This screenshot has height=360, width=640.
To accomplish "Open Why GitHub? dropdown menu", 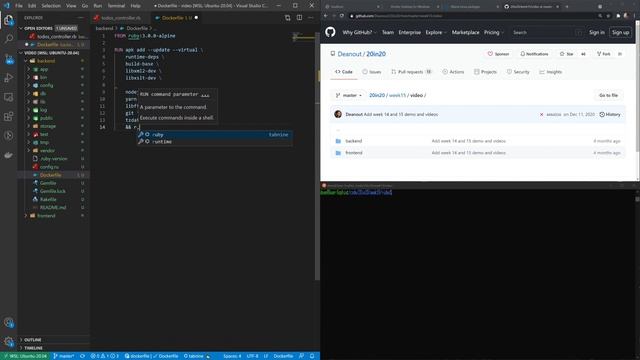I will click(359, 32).
